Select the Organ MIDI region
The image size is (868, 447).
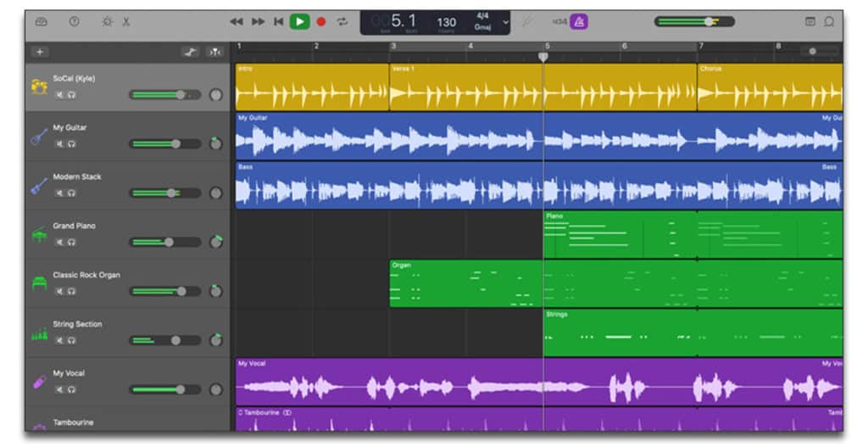click(x=616, y=283)
